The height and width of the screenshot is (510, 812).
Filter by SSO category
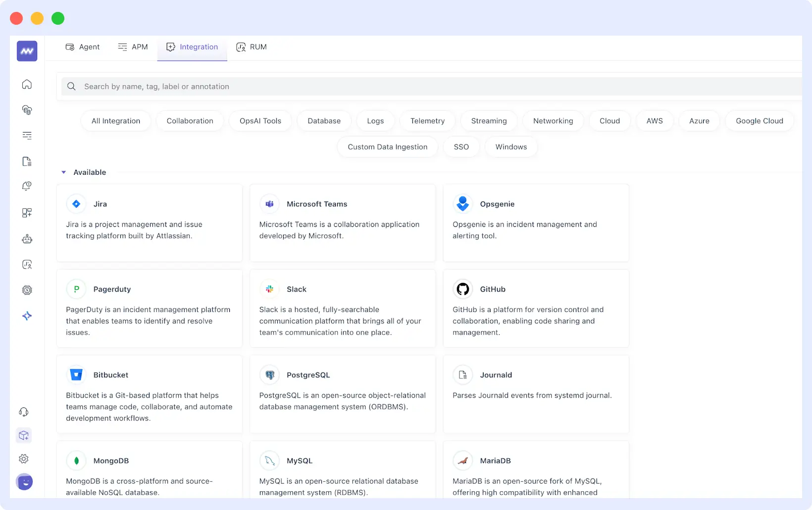tap(461, 147)
